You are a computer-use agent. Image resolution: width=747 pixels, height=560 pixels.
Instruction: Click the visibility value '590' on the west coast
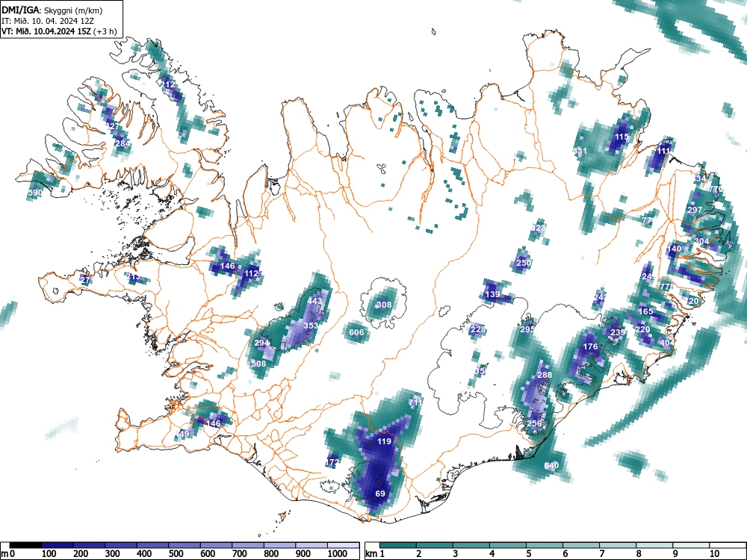point(35,193)
